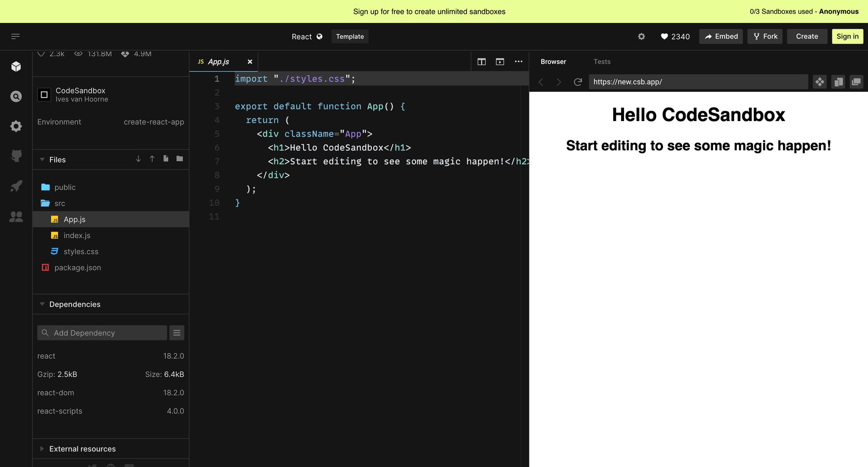This screenshot has height=467, width=868.
Task: Click the split editor layout icon
Action: click(x=482, y=61)
